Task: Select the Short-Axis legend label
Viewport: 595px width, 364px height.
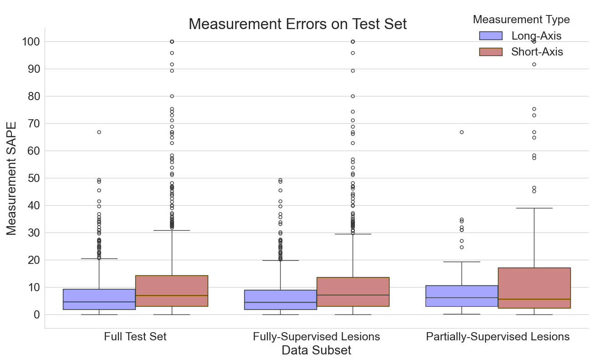Action: (x=537, y=52)
